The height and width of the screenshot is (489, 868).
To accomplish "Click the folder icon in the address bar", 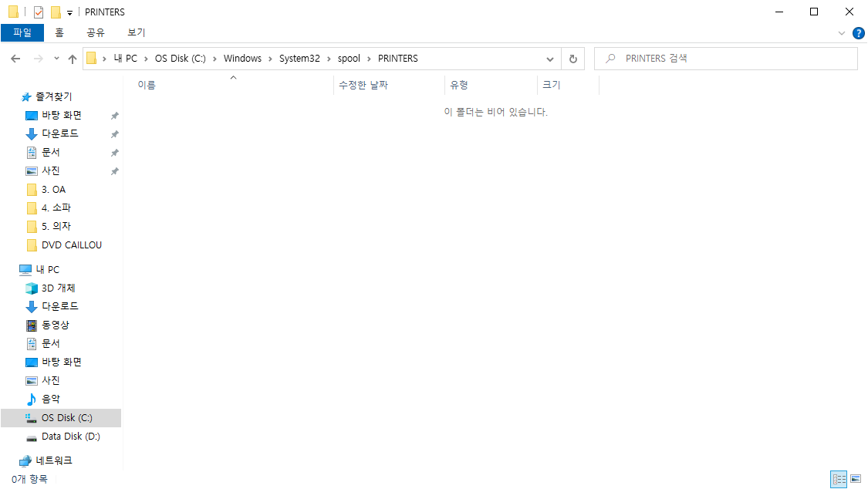I will 92,59.
